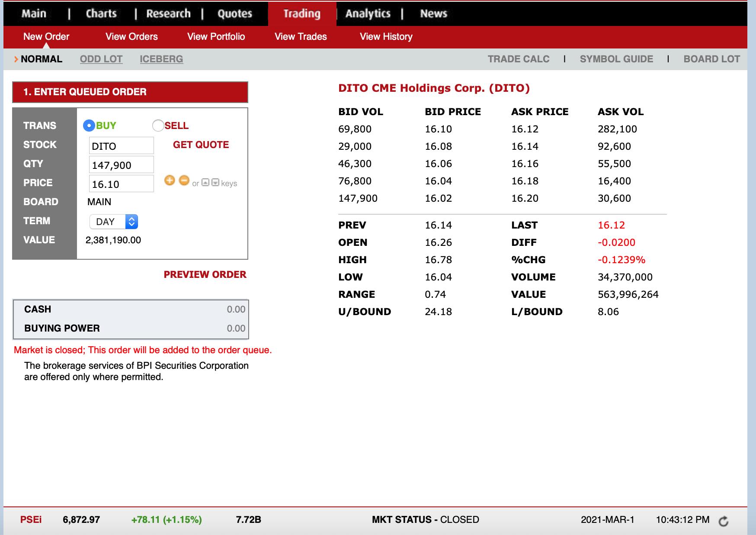
Task: Click ask price 16.14
Action: click(525, 146)
